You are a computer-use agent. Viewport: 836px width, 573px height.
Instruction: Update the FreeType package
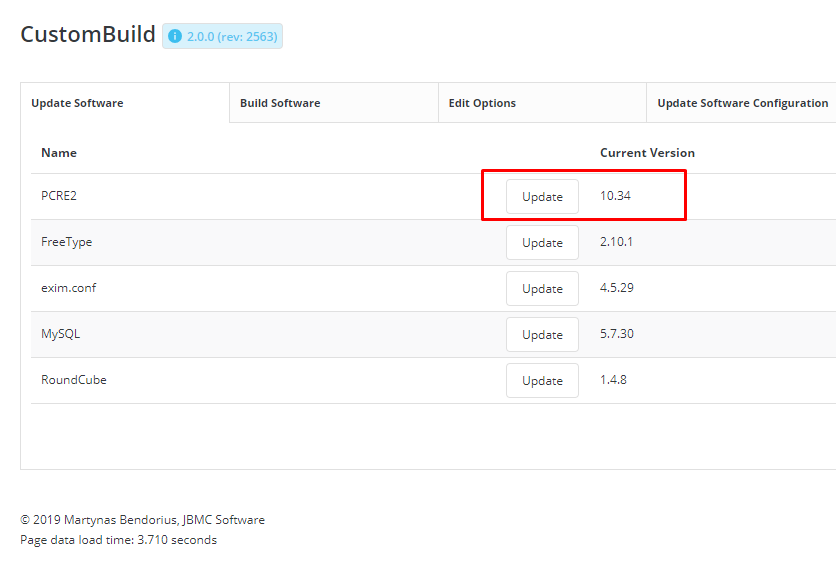[542, 243]
